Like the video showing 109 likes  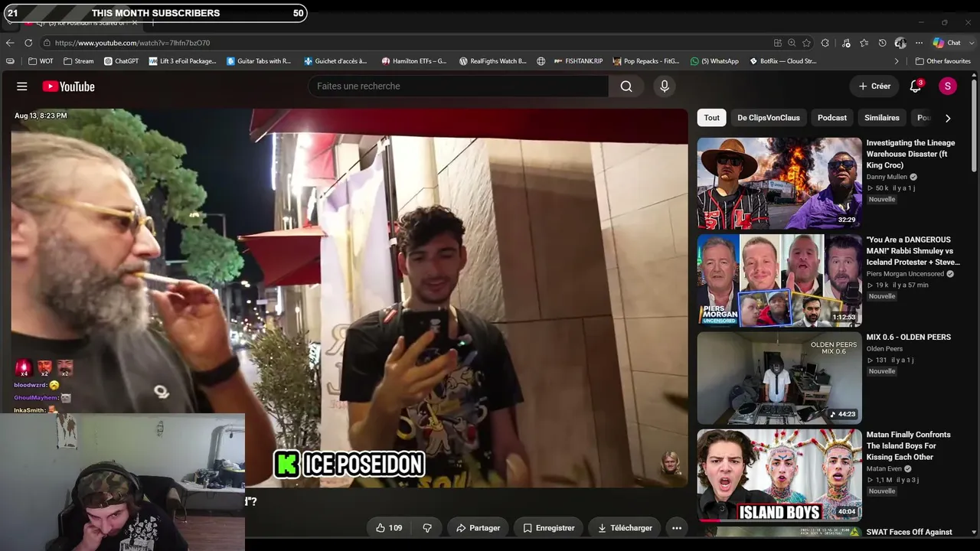pos(389,528)
